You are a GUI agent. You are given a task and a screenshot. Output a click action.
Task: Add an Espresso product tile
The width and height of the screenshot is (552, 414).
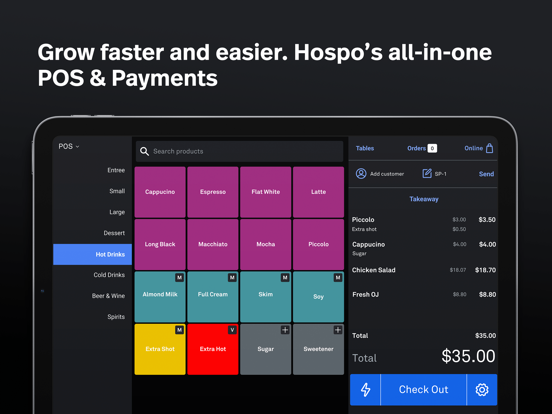[213, 192]
